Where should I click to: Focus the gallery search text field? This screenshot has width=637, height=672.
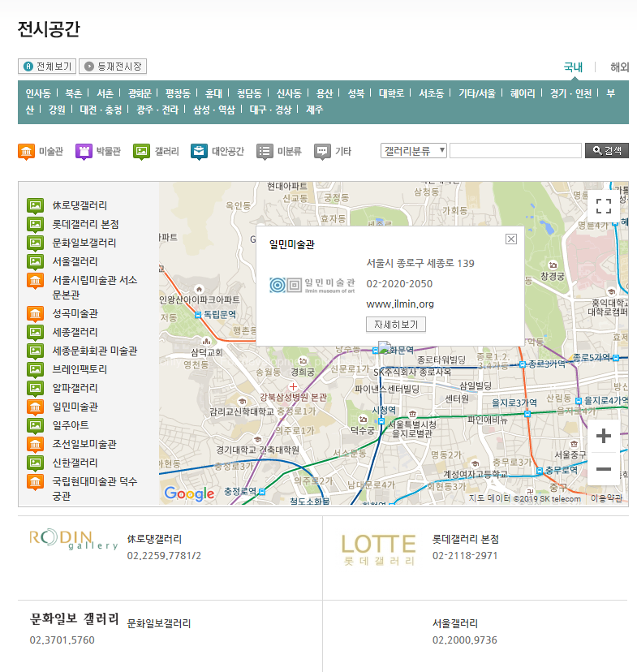(x=515, y=150)
